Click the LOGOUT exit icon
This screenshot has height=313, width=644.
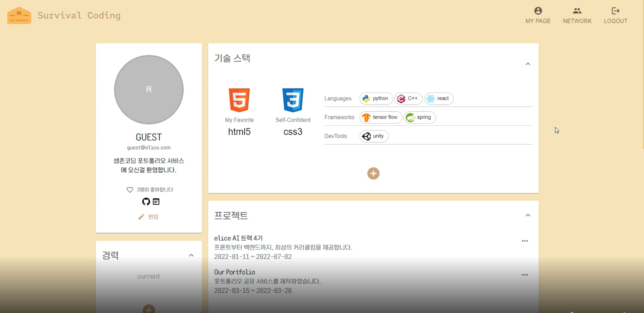615,11
